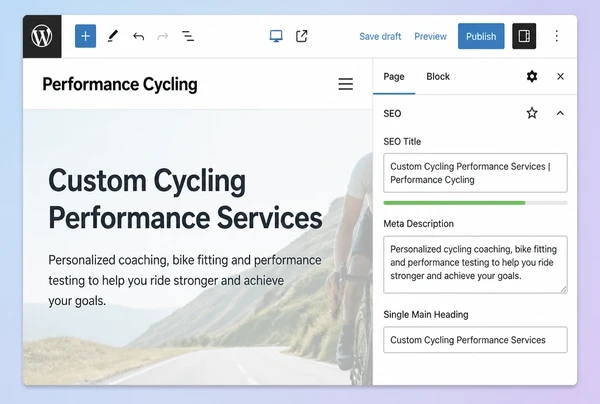The image size is (600, 404).
Task: Click the SEO Title label
Action: 402,142
